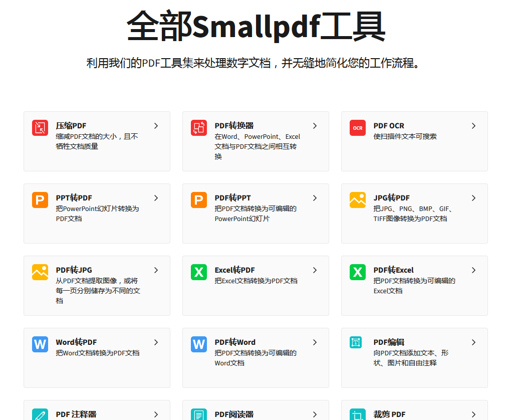The height and width of the screenshot is (420, 509).
Task: Click the blue Word转PDF icon
Action: (x=40, y=344)
